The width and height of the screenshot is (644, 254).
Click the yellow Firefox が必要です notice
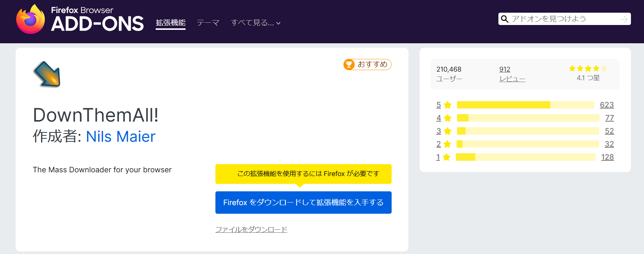pyautogui.click(x=304, y=174)
